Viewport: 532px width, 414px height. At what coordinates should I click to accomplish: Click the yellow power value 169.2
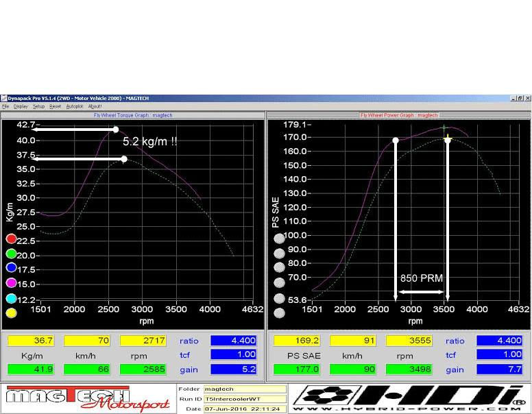click(x=297, y=341)
